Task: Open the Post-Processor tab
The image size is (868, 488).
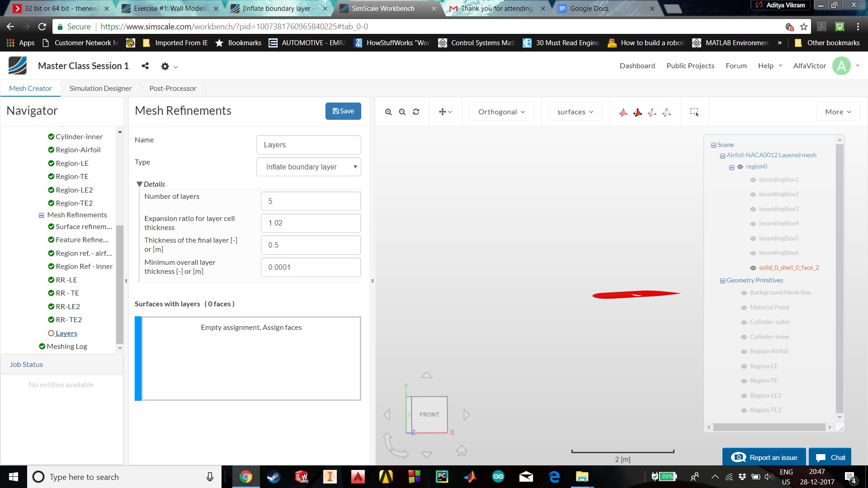Action: pos(173,89)
